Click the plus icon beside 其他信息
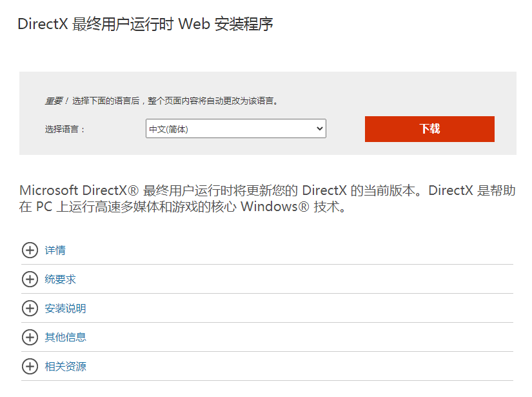This screenshot has width=532, height=397. point(30,337)
